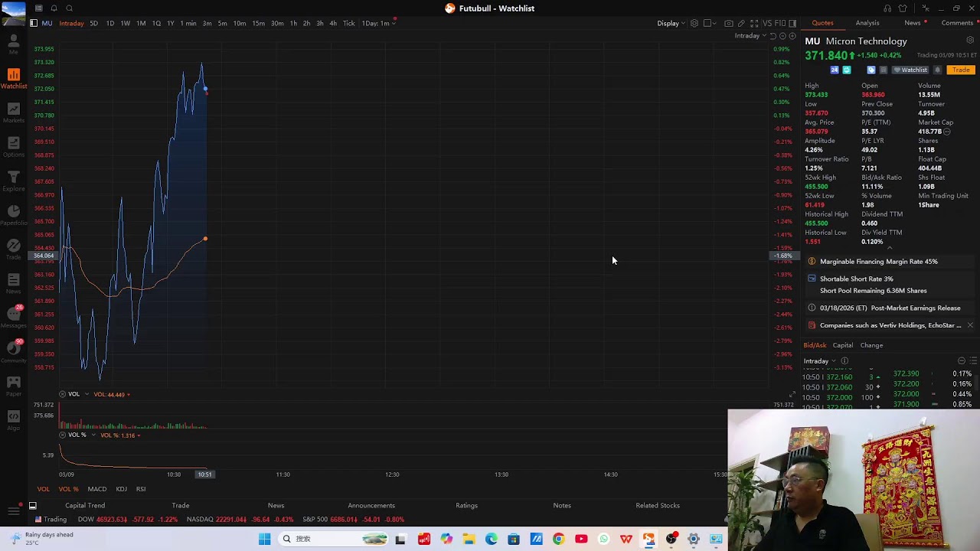Open the Capital tab beside Bid/Ask
Screen dimensions: 980x551
click(x=843, y=345)
